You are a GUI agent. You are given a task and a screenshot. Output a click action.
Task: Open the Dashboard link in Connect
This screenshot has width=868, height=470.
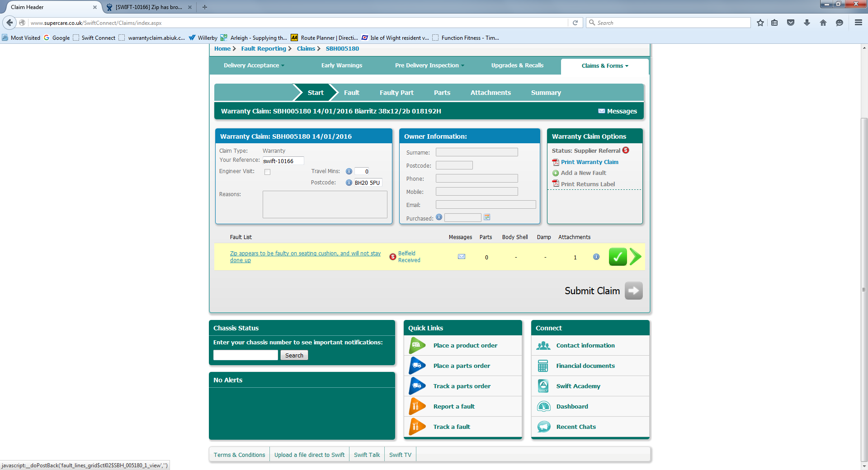572,407
